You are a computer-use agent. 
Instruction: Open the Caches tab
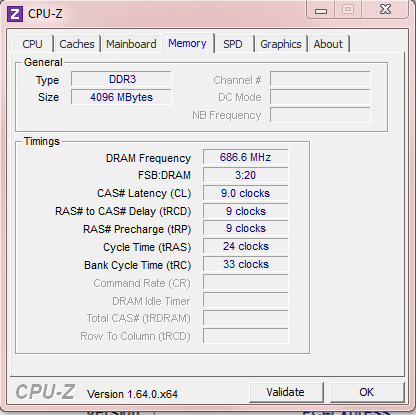(77, 44)
